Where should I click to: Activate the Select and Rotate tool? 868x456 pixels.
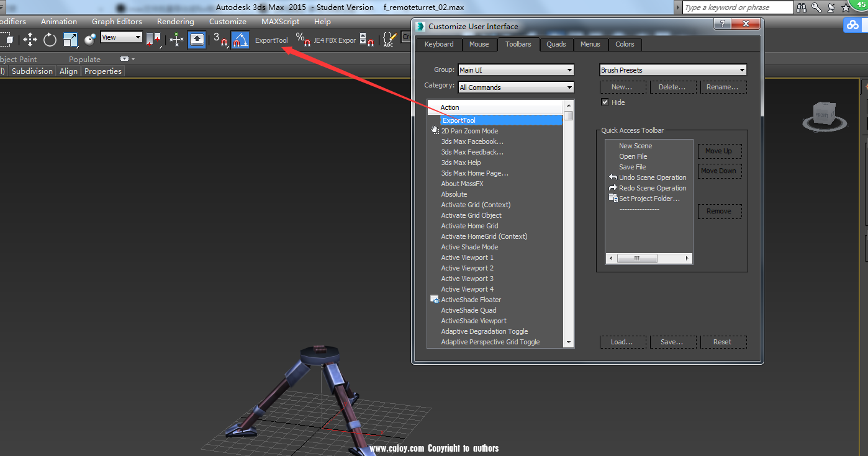[x=50, y=40]
